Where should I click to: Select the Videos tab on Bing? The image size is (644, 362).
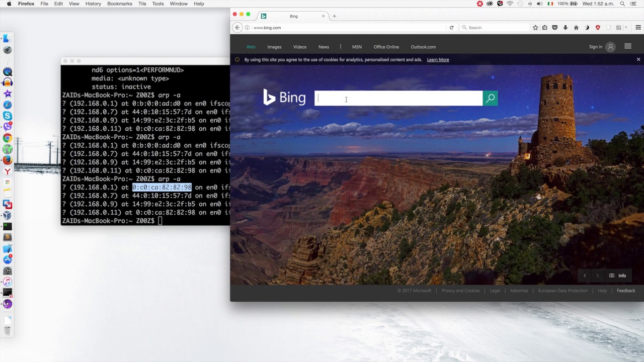pyautogui.click(x=300, y=47)
